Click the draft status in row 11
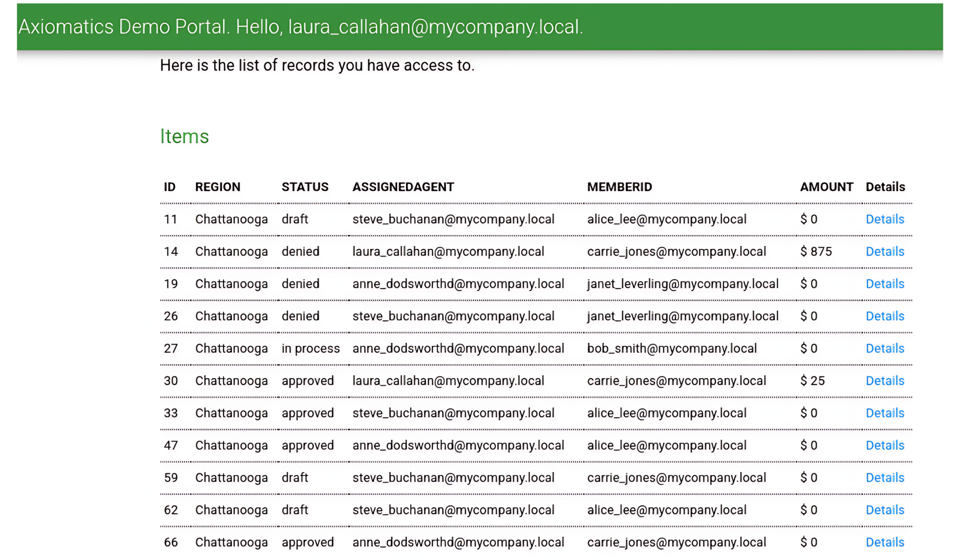Image resolution: width=960 pixels, height=560 pixels. 294,219
